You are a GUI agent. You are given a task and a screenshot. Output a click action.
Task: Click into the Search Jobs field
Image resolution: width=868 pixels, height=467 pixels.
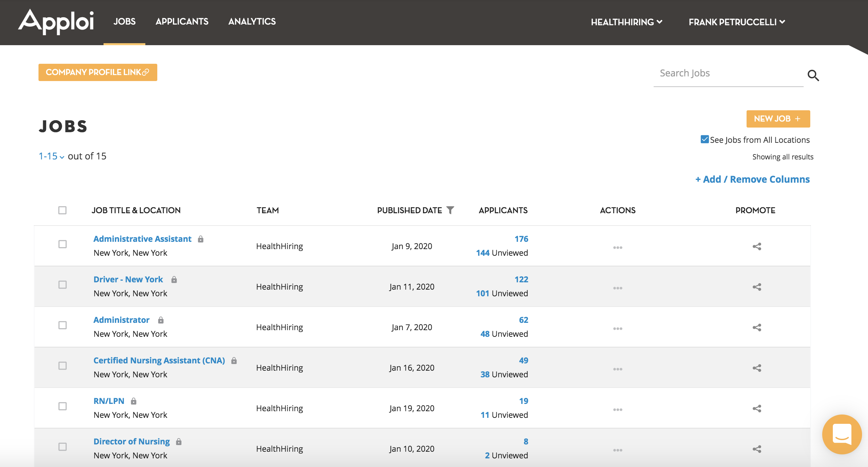point(728,73)
